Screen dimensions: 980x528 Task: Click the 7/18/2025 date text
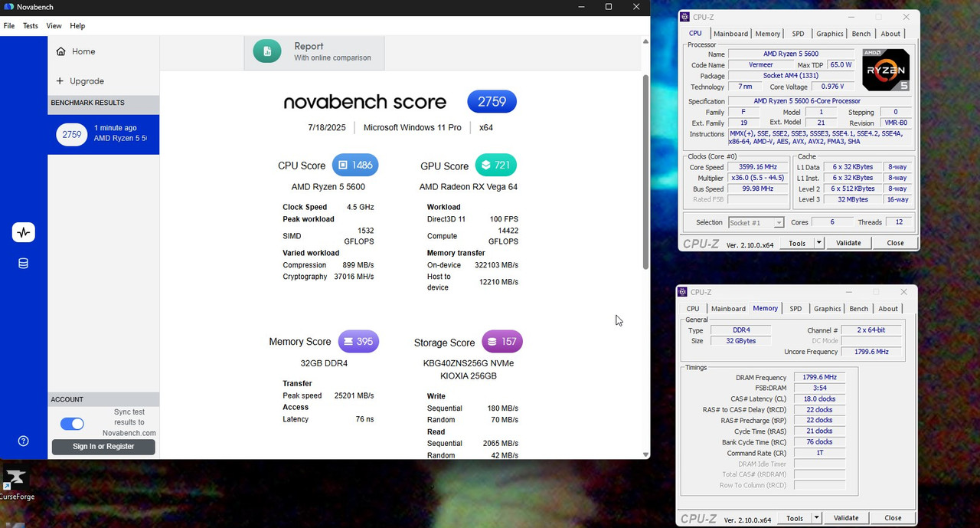pyautogui.click(x=327, y=128)
